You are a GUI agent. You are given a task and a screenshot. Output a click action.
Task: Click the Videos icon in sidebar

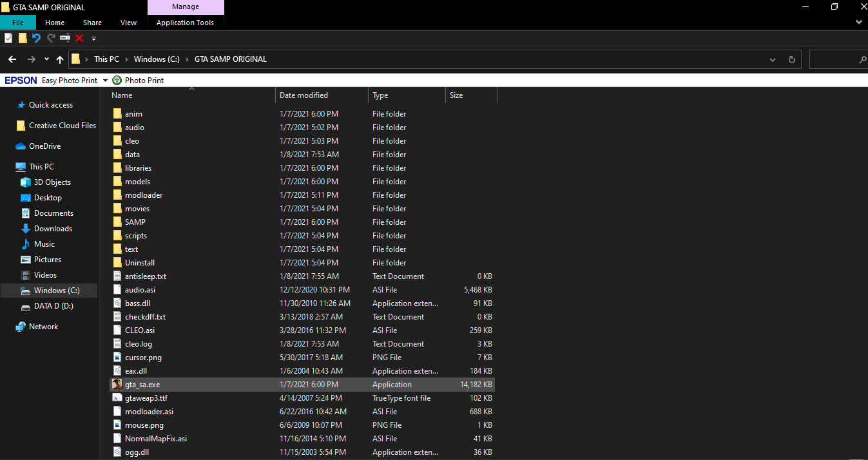pos(26,275)
